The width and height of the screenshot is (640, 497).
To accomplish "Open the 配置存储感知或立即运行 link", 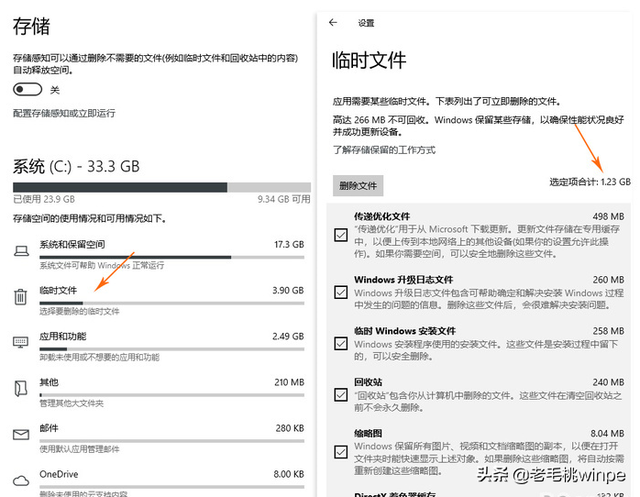I will pyautogui.click(x=64, y=113).
